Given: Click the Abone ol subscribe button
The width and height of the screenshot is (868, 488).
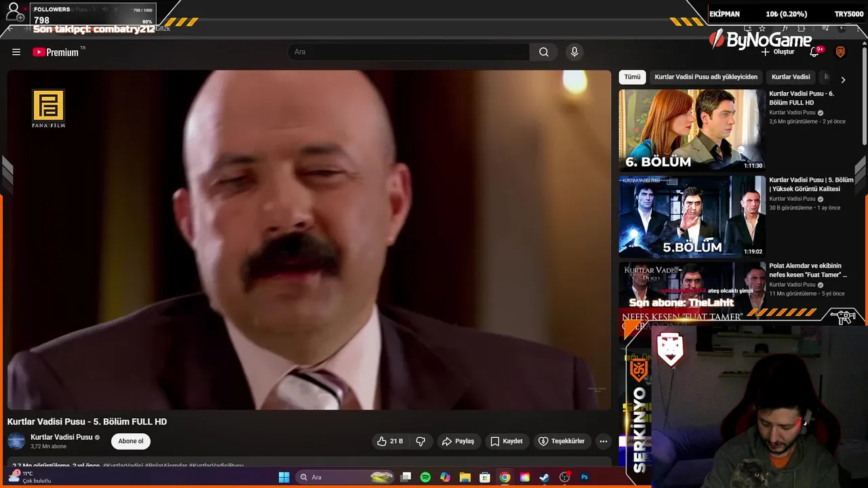Looking at the screenshot, I should pyautogui.click(x=131, y=441).
